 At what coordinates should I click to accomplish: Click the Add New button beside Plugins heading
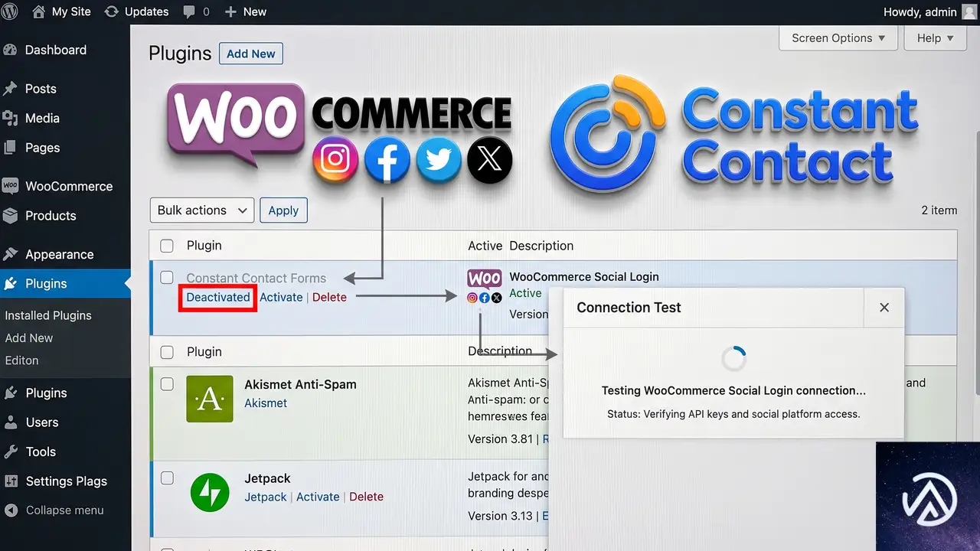251,54
